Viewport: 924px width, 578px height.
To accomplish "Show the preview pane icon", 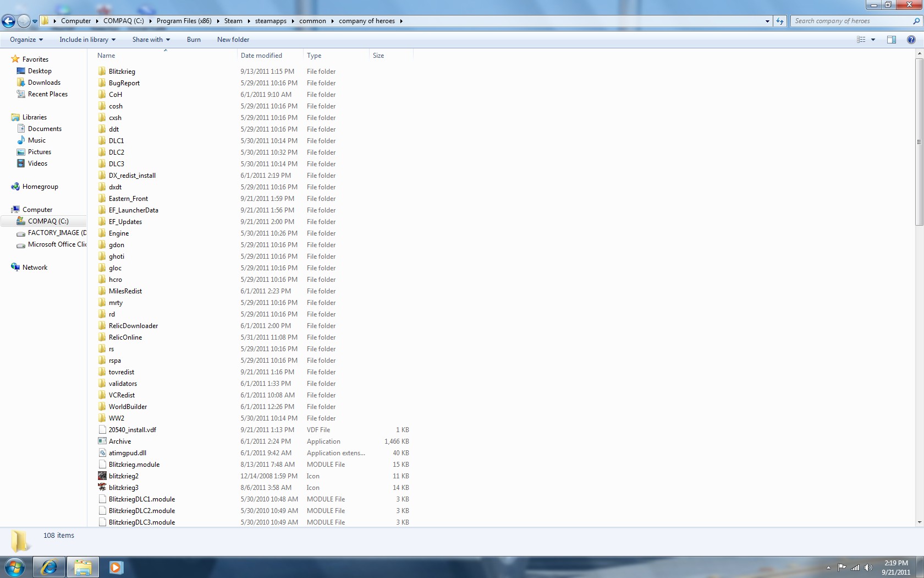I will pyautogui.click(x=892, y=40).
